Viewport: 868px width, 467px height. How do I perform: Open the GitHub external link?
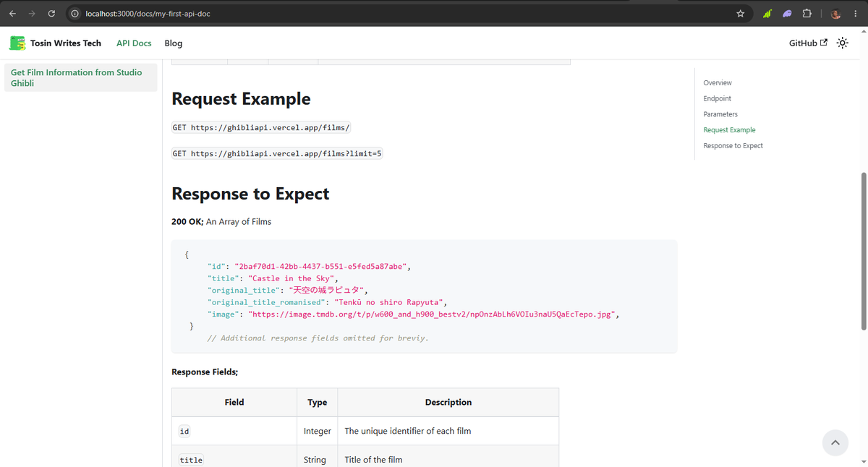coord(808,43)
